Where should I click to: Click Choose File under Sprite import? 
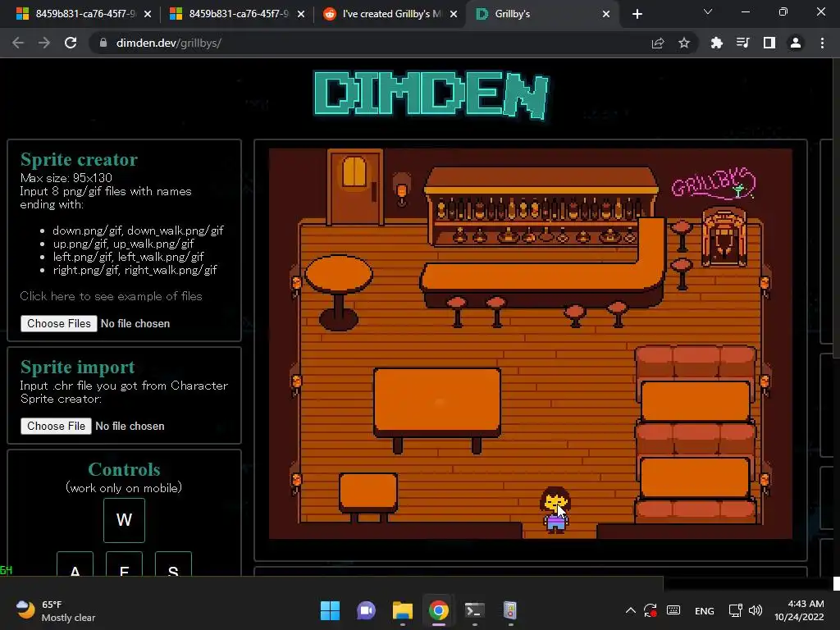click(57, 426)
